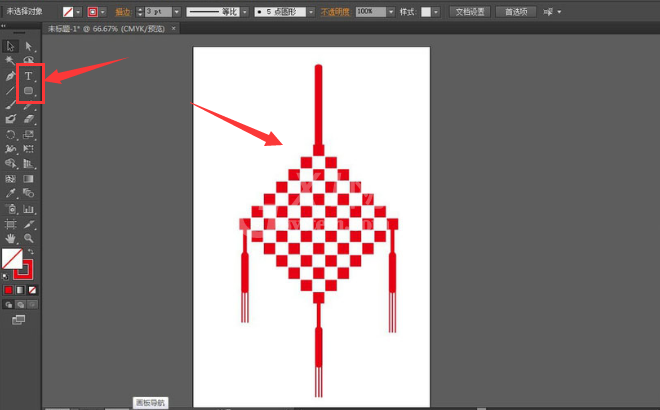Select the Gradient tool

point(29,179)
